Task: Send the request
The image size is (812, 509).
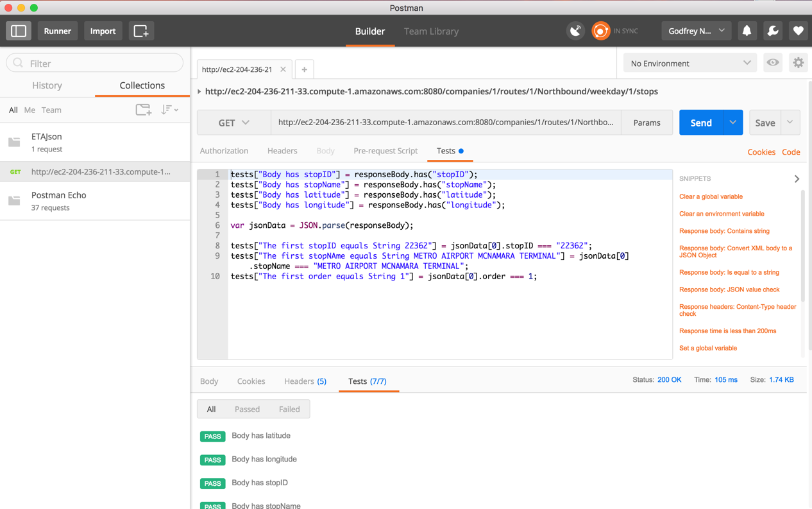Action: point(700,123)
